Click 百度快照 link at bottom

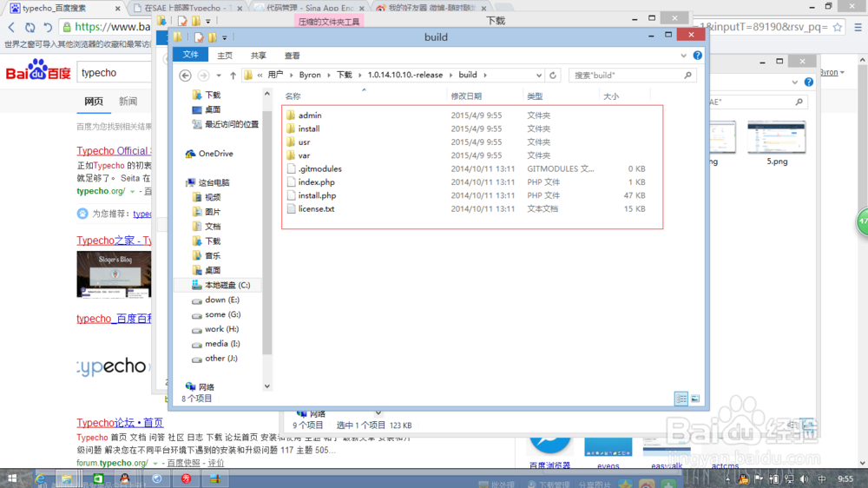click(x=183, y=463)
